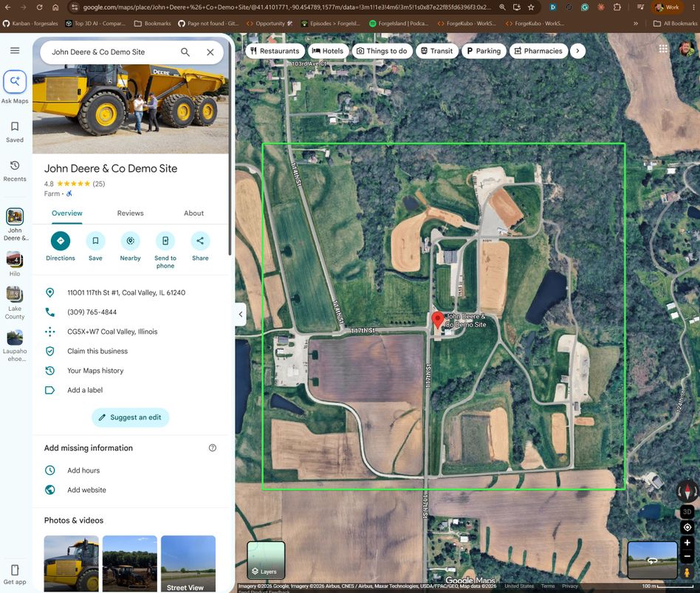The width and height of the screenshot is (700, 593).
Task: Open Saved places in the sidebar
Action: 15,131
